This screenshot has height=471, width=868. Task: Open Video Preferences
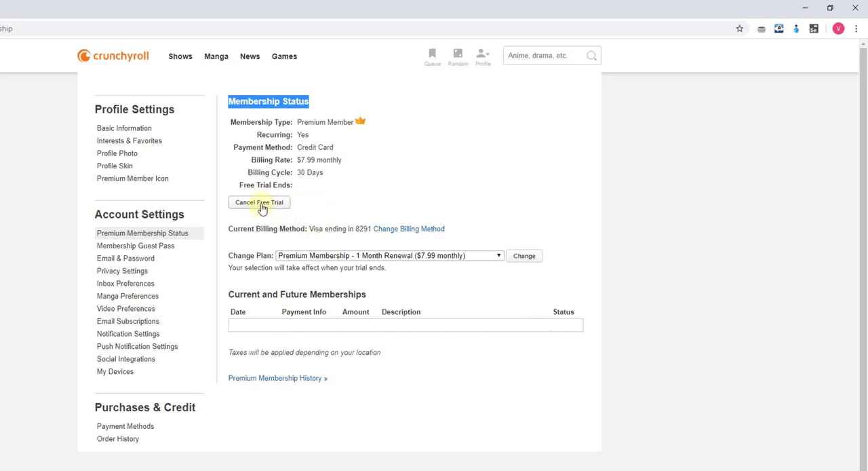click(x=126, y=309)
